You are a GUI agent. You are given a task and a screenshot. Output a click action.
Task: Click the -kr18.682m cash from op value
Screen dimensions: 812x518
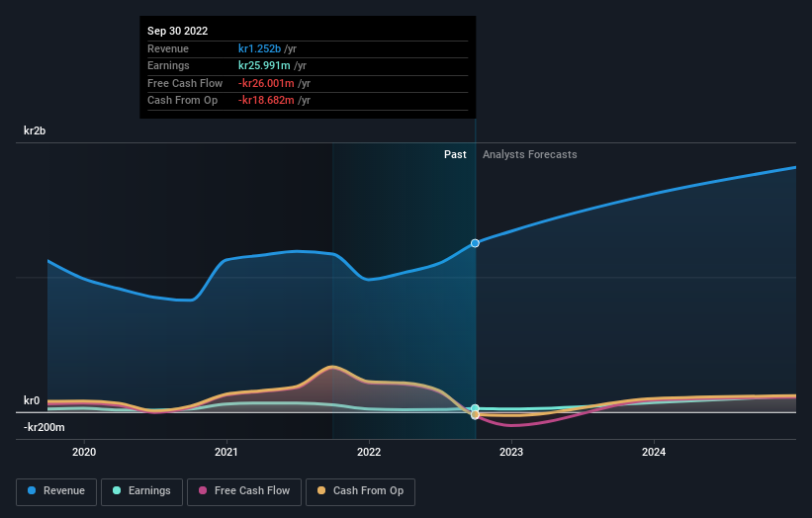tap(266, 101)
